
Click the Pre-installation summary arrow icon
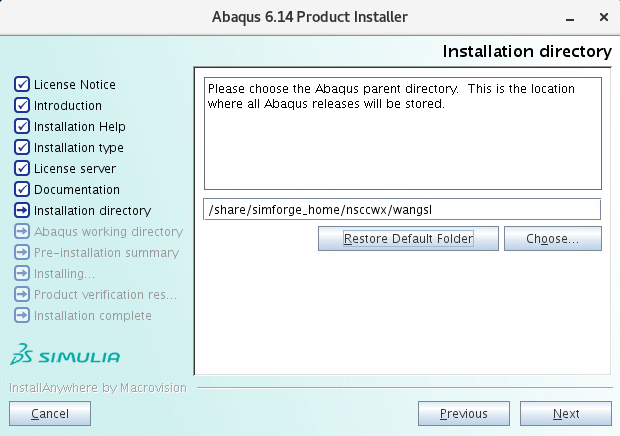coord(22,252)
